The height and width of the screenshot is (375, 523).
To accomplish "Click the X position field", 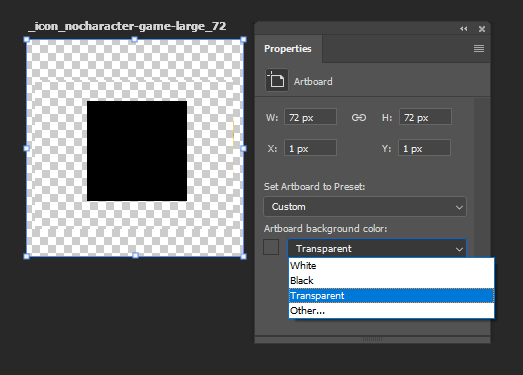I will [x=310, y=148].
